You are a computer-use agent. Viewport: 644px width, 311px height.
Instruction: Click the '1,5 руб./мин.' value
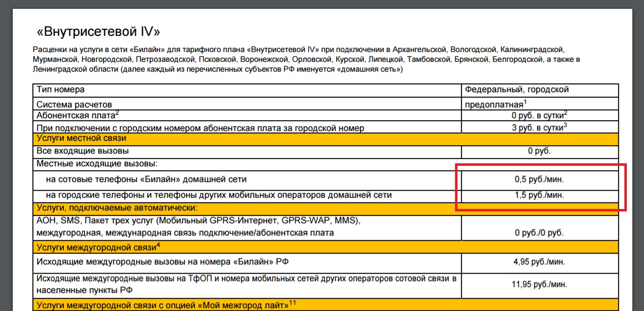tap(539, 195)
